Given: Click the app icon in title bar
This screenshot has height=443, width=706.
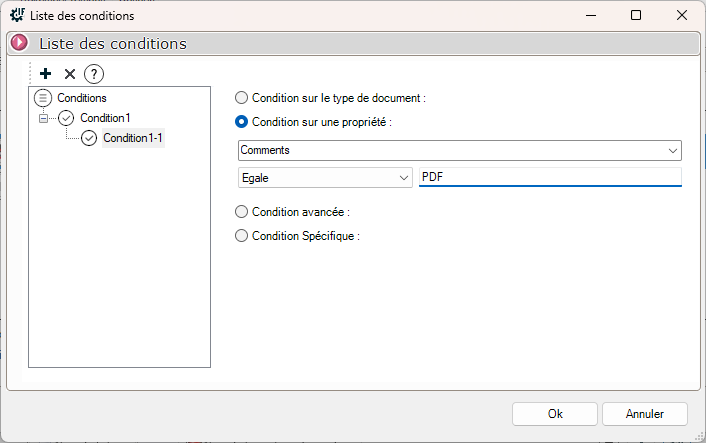Looking at the screenshot, I should [x=17, y=15].
